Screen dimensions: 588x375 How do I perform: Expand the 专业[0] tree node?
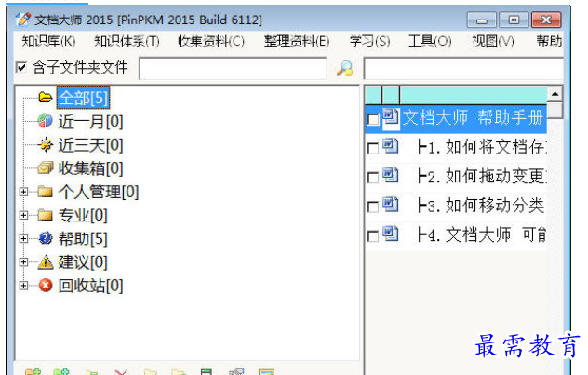point(23,215)
